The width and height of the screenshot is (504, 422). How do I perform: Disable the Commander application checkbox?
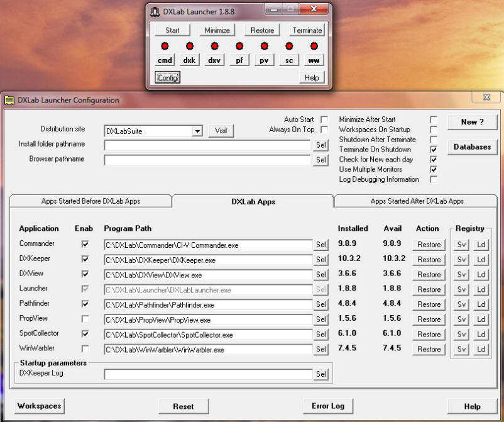pyautogui.click(x=85, y=244)
